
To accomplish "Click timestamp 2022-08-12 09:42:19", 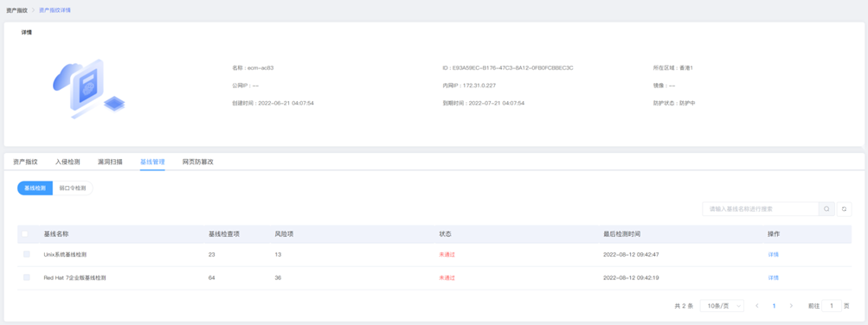I will pyautogui.click(x=631, y=278).
